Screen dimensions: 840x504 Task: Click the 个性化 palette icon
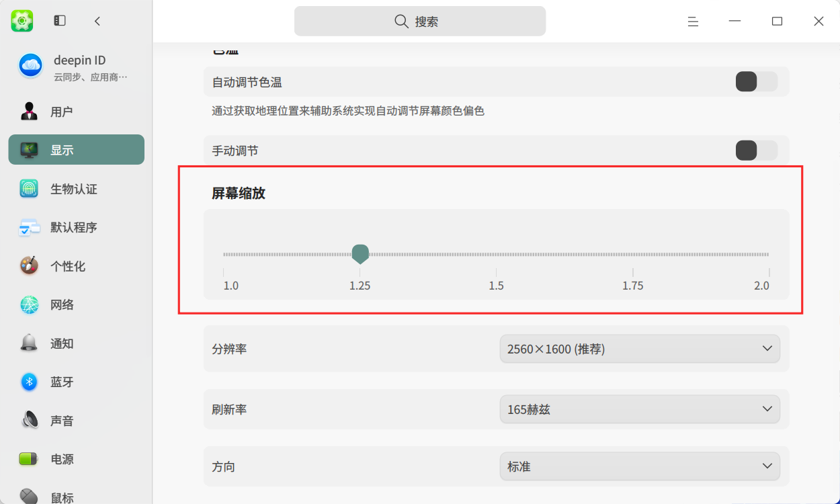tap(29, 266)
